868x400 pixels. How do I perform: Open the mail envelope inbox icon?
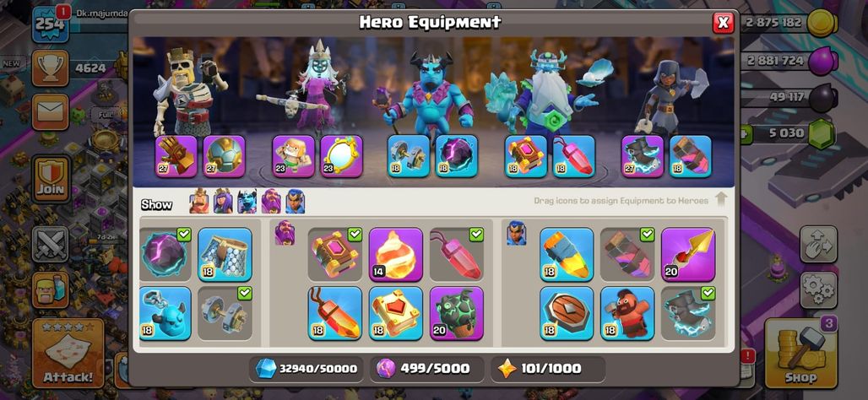(x=51, y=112)
